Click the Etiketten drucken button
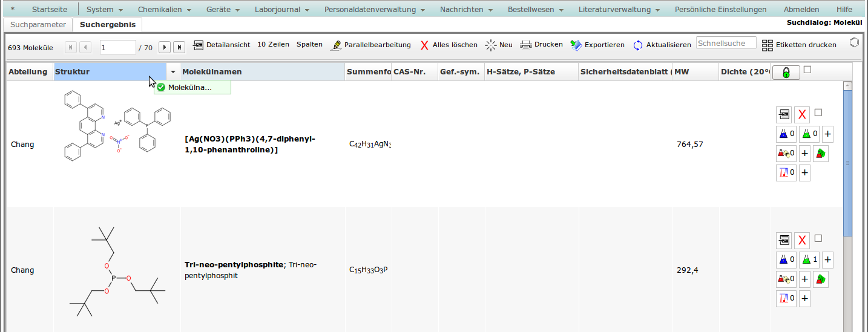This screenshot has height=332, width=868. point(799,45)
